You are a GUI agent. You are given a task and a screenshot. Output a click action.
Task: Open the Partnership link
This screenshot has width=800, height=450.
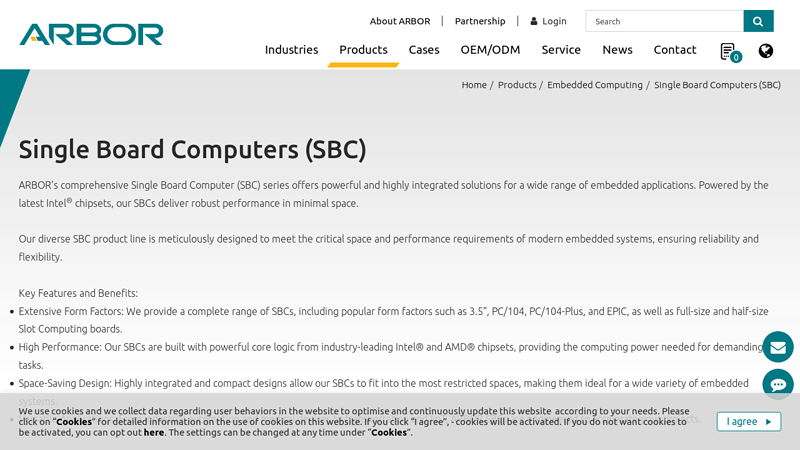(480, 21)
